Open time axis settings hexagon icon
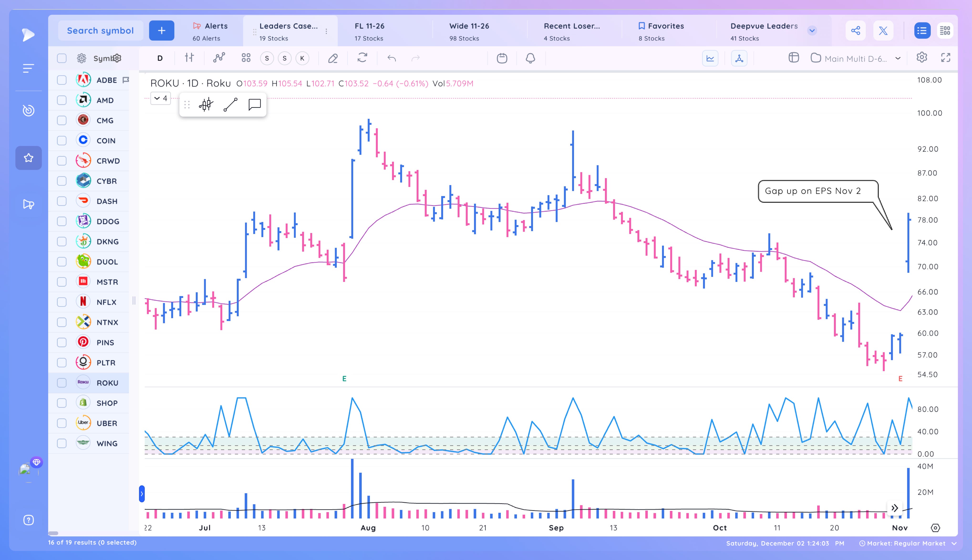 [x=936, y=528]
